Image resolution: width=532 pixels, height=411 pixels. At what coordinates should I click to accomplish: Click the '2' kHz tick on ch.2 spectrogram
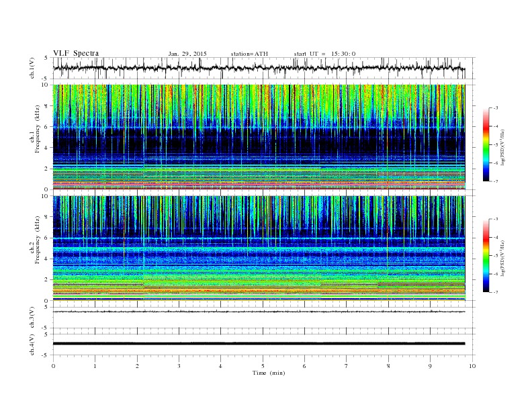point(46,280)
